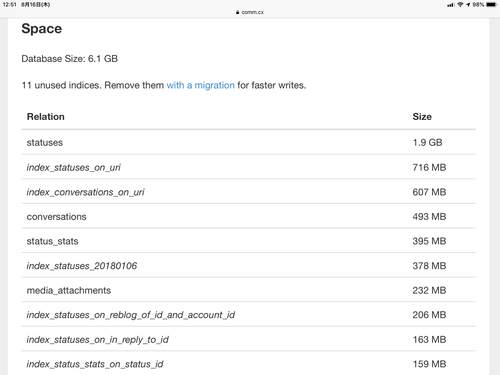Tap the date text in status bar
Image resolution: width=500 pixels, height=375 pixels.
click(x=36, y=5)
